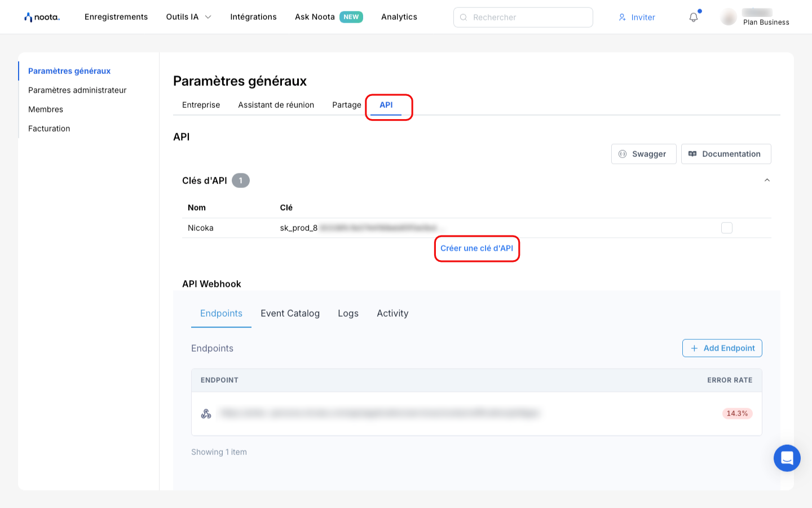The image size is (812, 508).
Task: Click Add Endpoint button
Action: click(x=722, y=348)
